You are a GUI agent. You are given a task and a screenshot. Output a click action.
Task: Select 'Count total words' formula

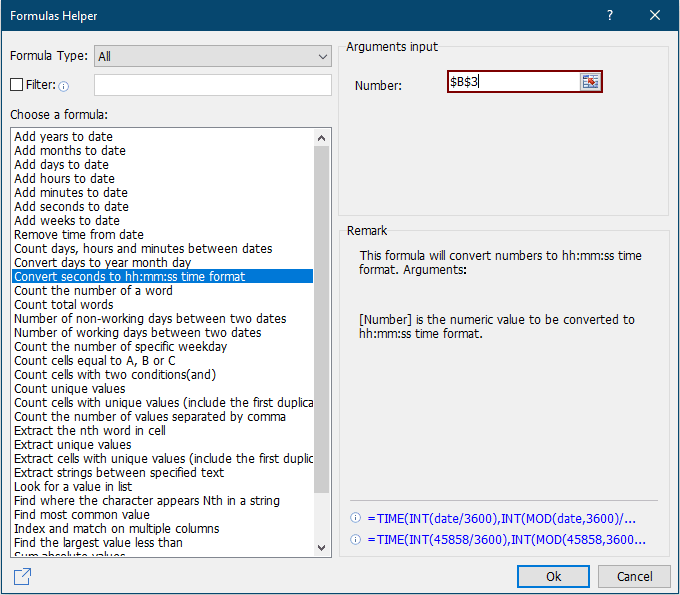coord(63,305)
